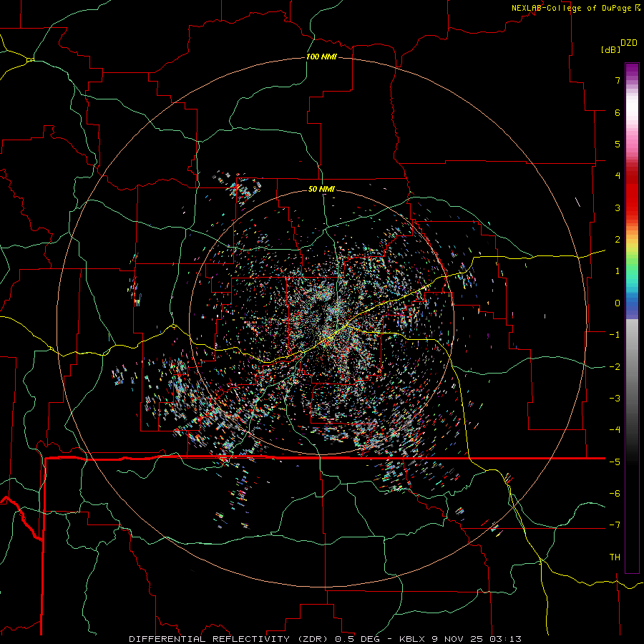Click the 1 value on color scale
The width and height of the screenshot is (644, 644).
click(618, 271)
